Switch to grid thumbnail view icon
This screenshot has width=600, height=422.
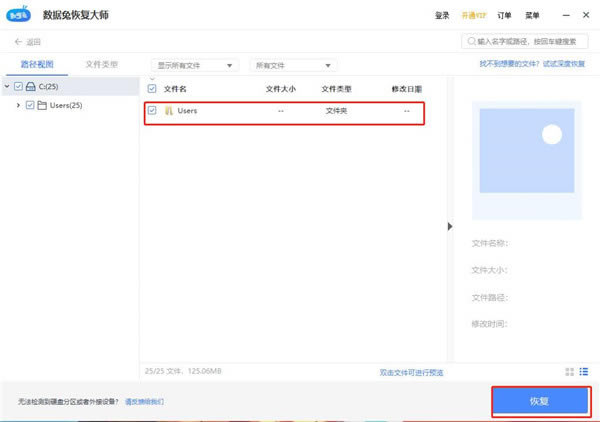[569, 371]
